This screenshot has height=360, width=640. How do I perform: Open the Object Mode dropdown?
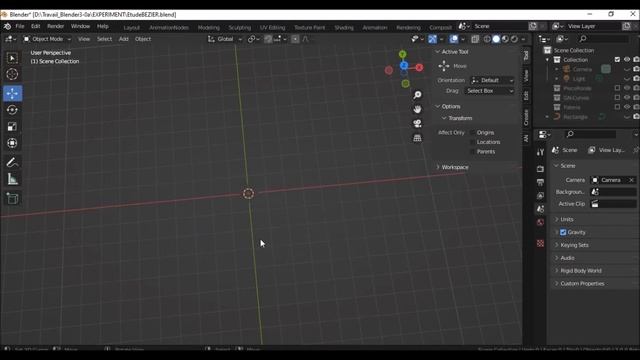[x=47, y=39]
